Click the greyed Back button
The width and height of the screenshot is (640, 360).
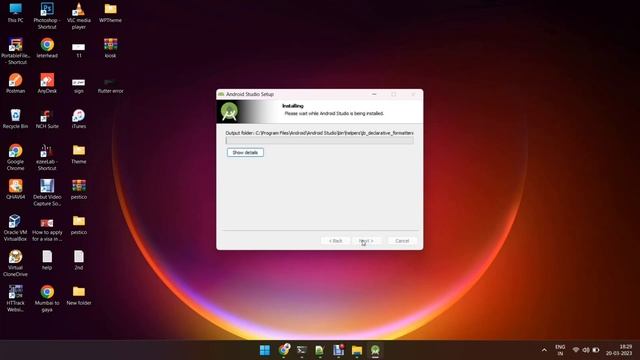336,241
